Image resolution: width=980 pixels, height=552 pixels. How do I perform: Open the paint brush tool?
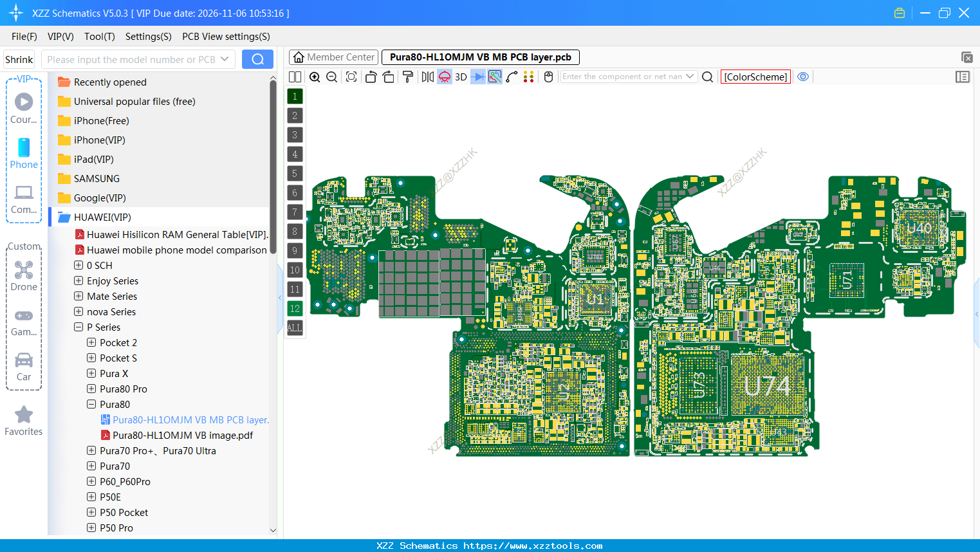pos(408,77)
